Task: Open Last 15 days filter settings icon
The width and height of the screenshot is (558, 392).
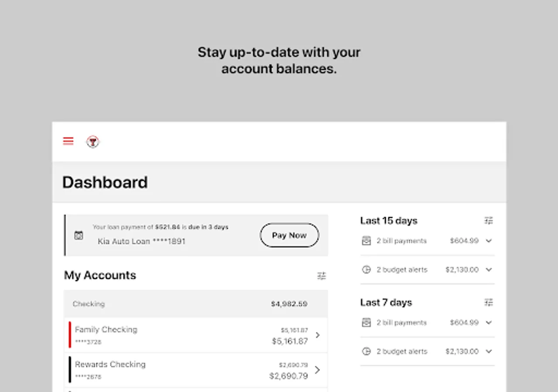Action: (489, 221)
